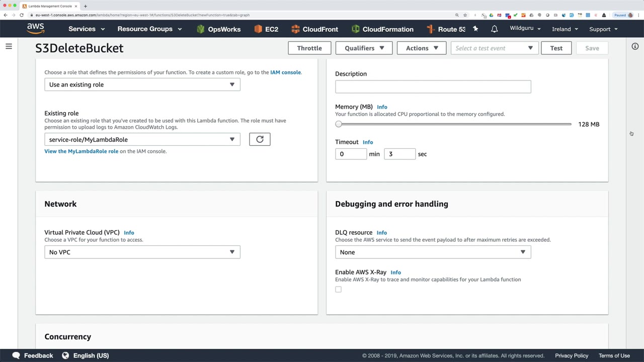This screenshot has width=644, height=362.
Task: Change language via English (US) globe
Action: pyautogui.click(x=85, y=355)
